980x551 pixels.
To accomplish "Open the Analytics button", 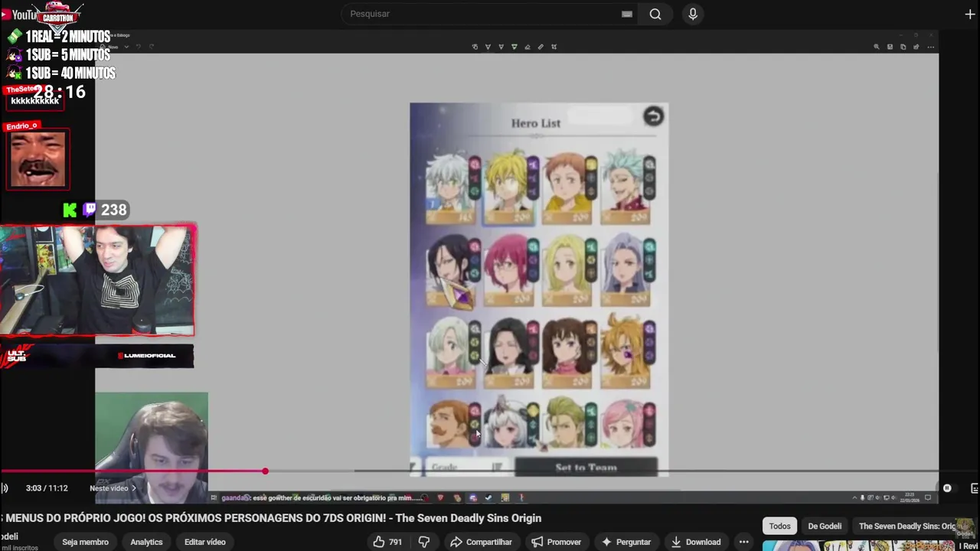I will coord(146,542).
